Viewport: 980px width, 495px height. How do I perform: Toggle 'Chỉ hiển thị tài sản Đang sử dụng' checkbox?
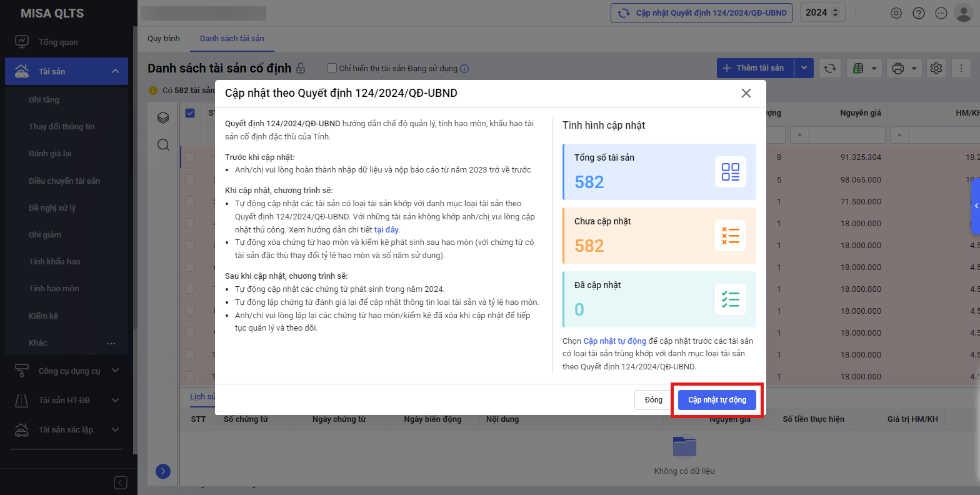(332, 68)
